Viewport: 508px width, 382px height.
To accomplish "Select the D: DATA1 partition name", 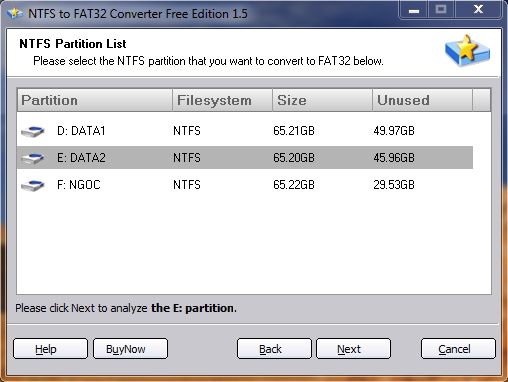I will 81,131.
